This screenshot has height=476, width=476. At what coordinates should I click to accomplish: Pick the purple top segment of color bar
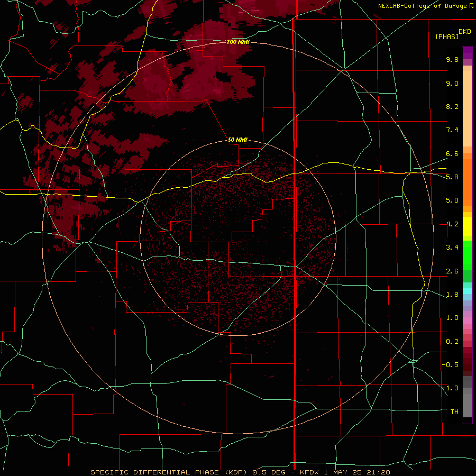pos(467,53)
